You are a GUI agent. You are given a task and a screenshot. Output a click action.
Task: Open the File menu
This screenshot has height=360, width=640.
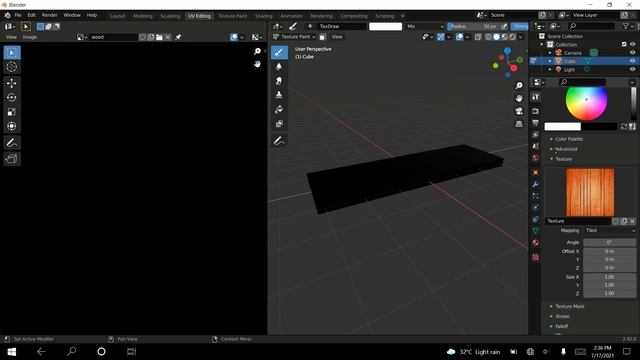(x=18, y=15)
